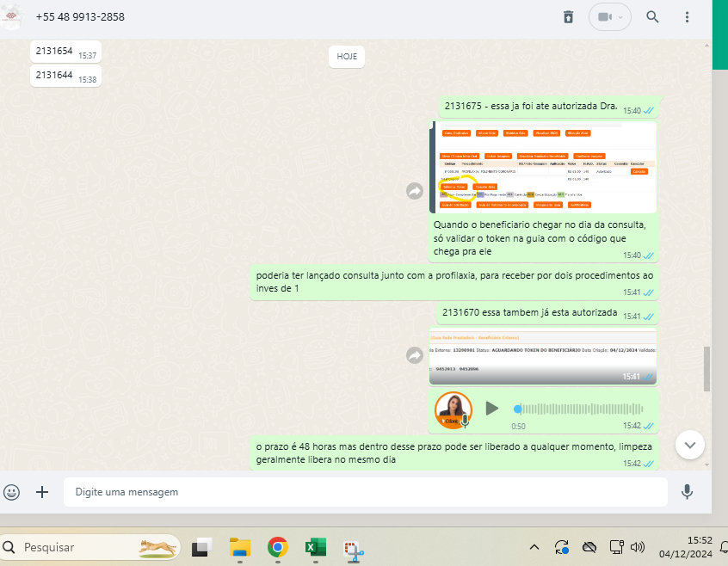Search within this chat

pyautogui.click(x=652, y=17)
